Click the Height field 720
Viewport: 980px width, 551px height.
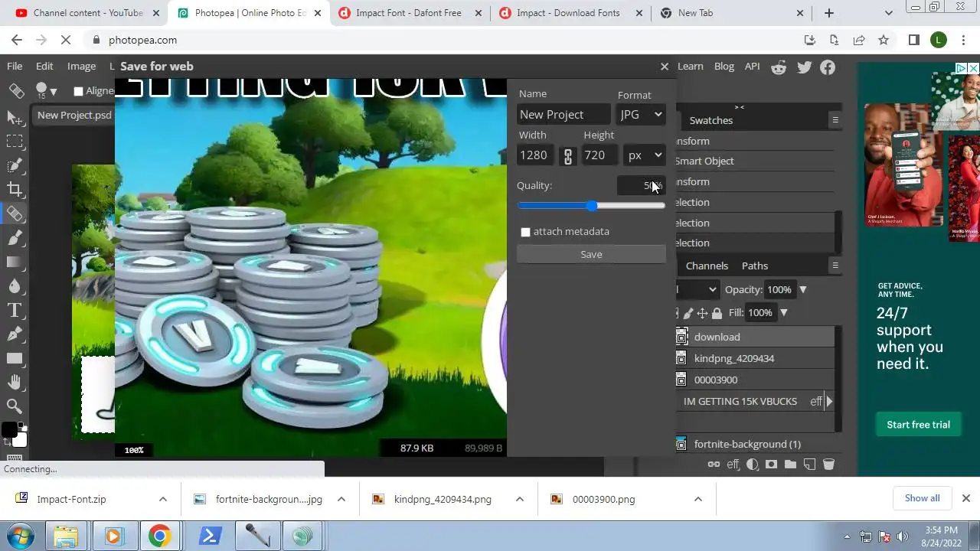tap(599, 155)
